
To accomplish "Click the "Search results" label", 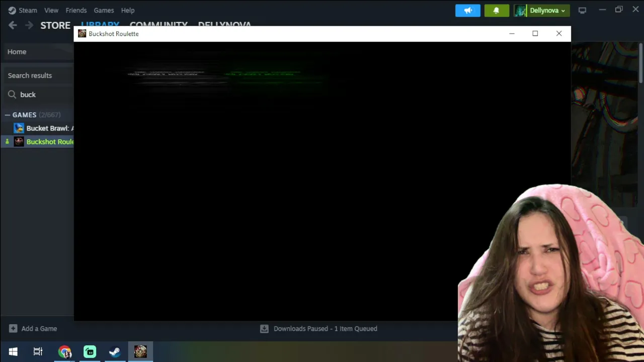I will pyautogui.click(x=30, y=75).
